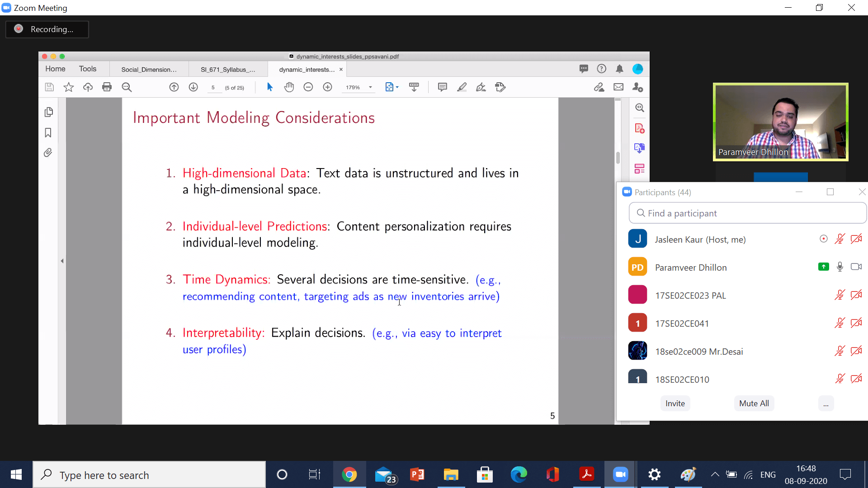Click the Organize Pages tool in right pane

pyautogui.click(x=639, y=169)
